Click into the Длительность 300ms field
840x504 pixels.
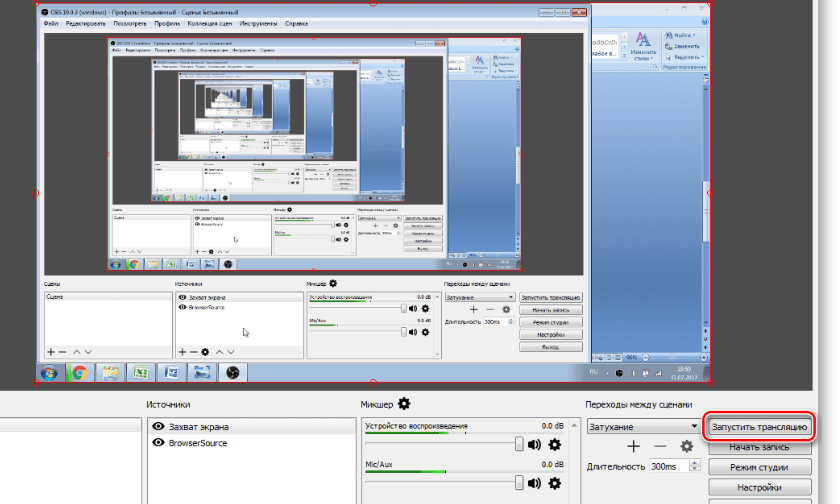point(667,466)
